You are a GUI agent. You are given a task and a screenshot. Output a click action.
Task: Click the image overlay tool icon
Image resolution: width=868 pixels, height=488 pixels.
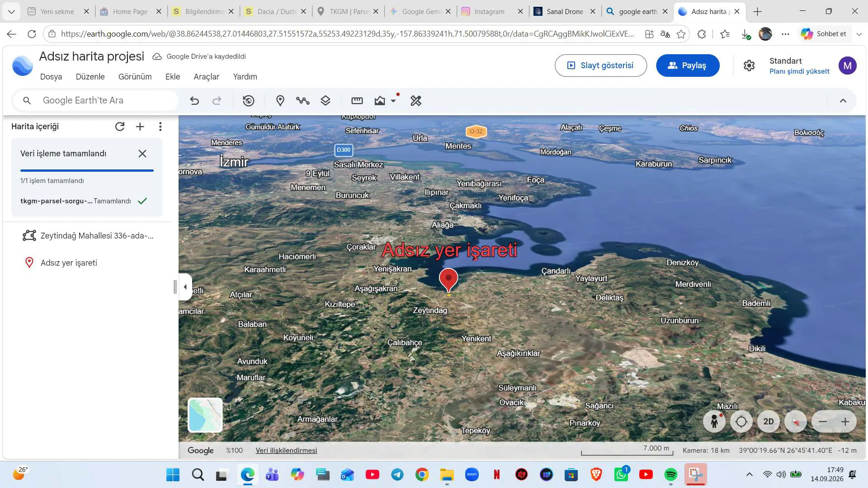coord(380,101)
